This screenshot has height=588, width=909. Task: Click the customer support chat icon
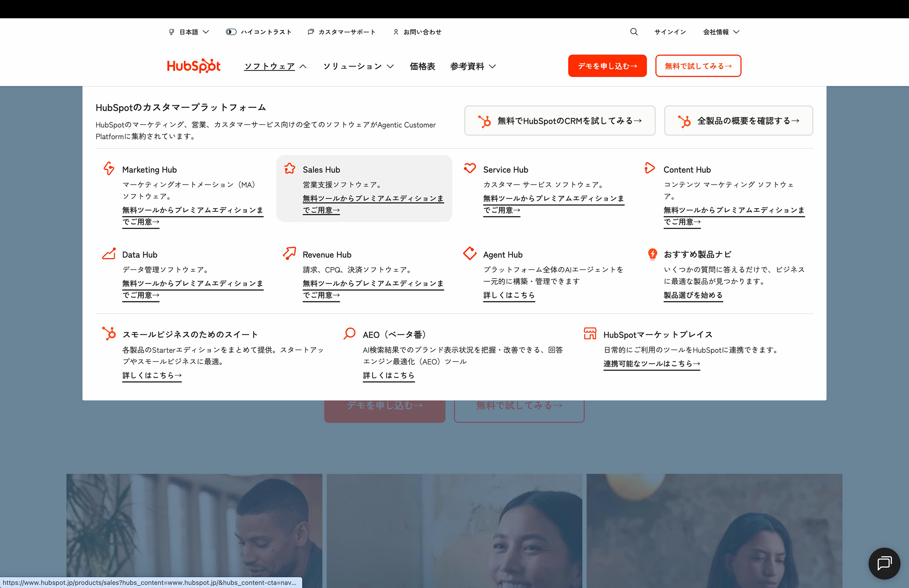pyautogui.click(x=311, y=32)
